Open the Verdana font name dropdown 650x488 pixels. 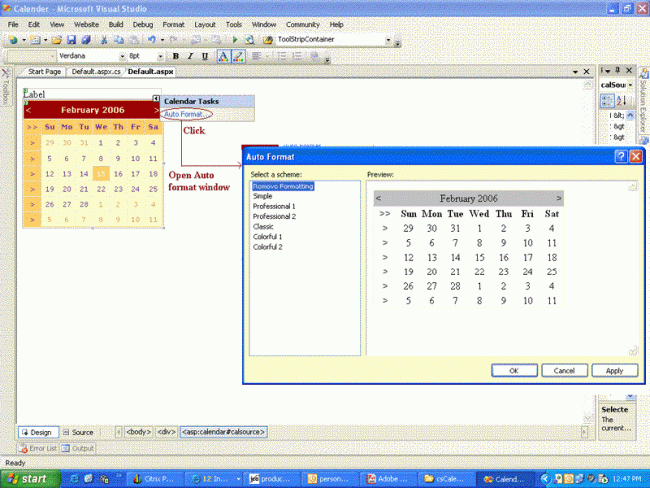tap(122, 56)
